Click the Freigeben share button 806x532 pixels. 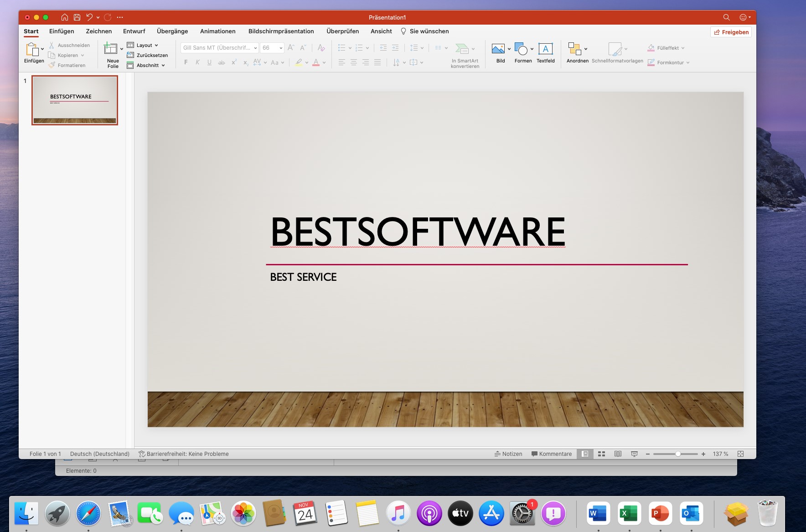(731, 32)
